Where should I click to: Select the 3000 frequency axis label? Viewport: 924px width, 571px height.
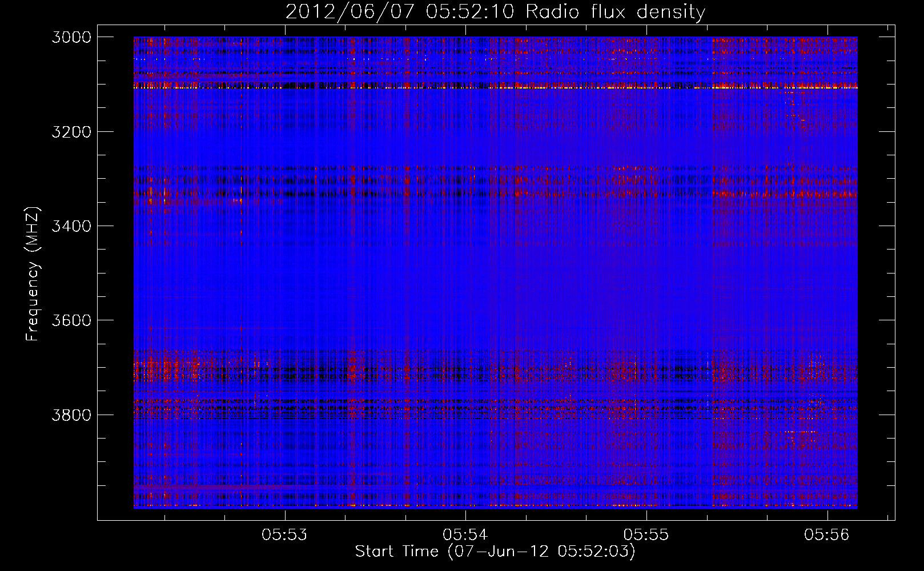[71, 37]
